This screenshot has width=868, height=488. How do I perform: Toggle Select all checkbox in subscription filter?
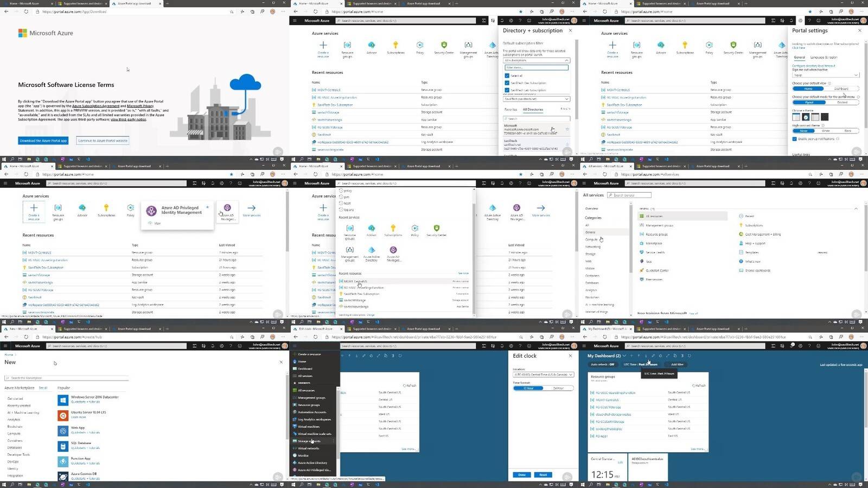[x=507, y=75]
